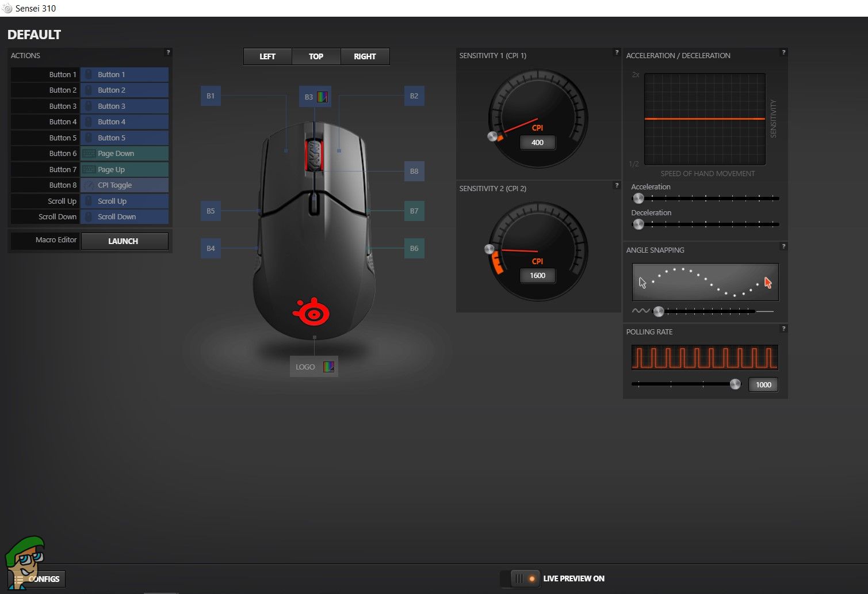Open the Scroll Down action dropdown

pyautogui.click(x=124, y=217)
